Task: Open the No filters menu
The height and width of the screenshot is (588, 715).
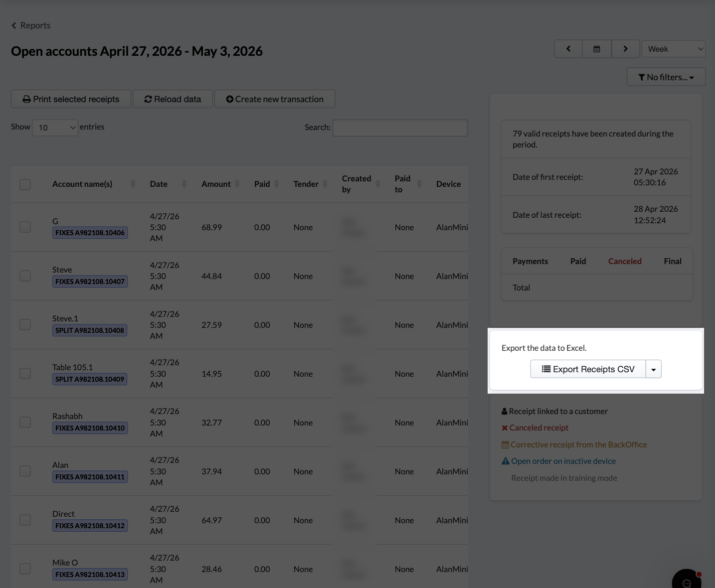Action: (666, 77)
